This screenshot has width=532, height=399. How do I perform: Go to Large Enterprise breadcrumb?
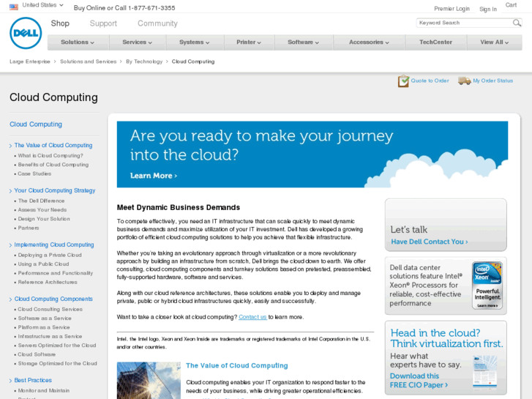(x=30, y=61)
